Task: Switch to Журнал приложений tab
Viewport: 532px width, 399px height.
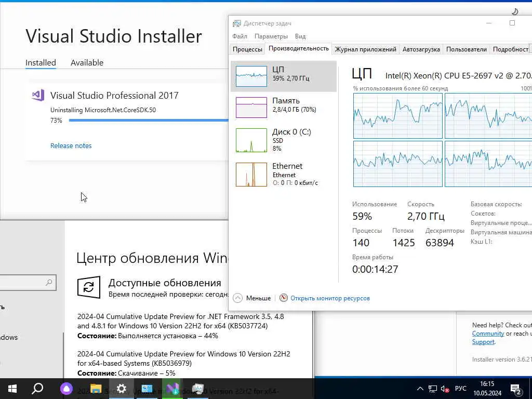Action: pos(365,49)
